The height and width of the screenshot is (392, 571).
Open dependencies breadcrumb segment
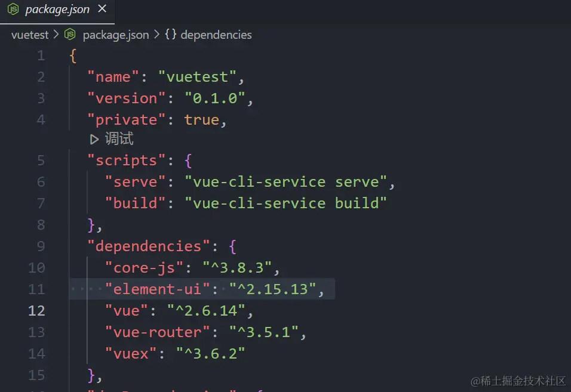tap(216, 35)
